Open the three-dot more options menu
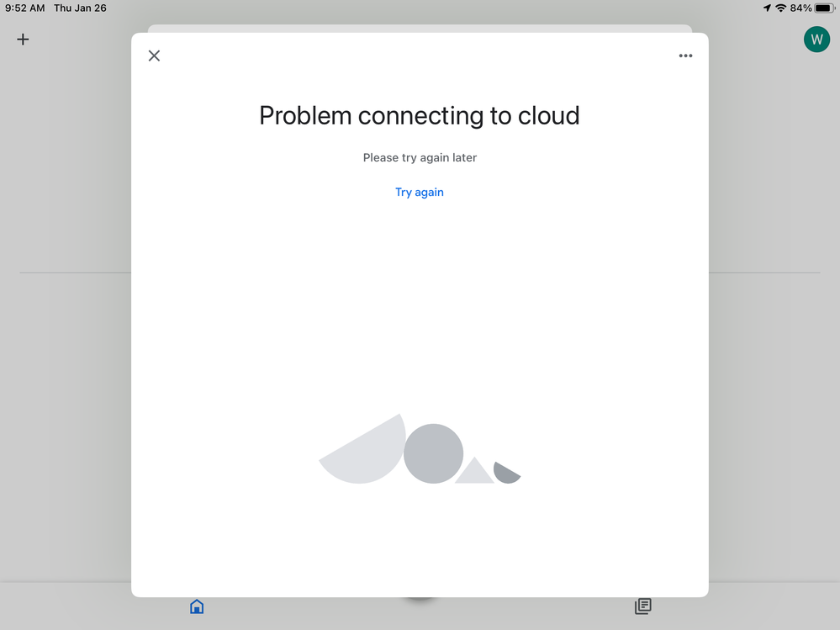 coord(686,56)
